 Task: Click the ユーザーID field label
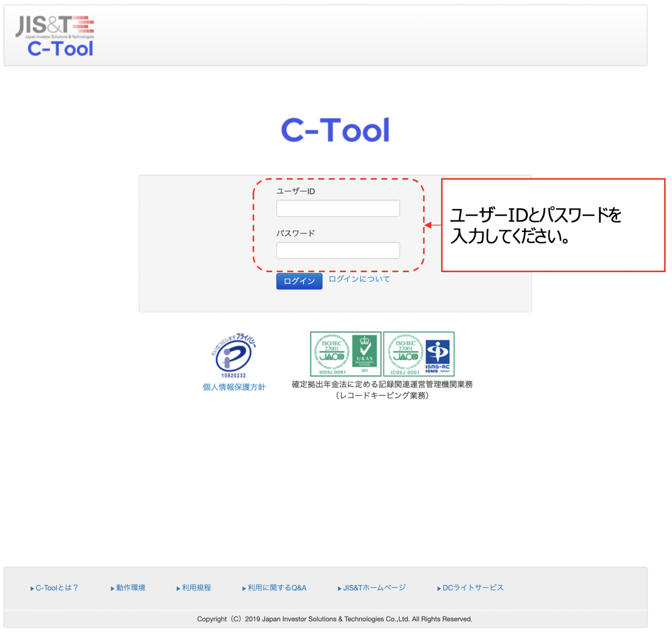(296, 191)
